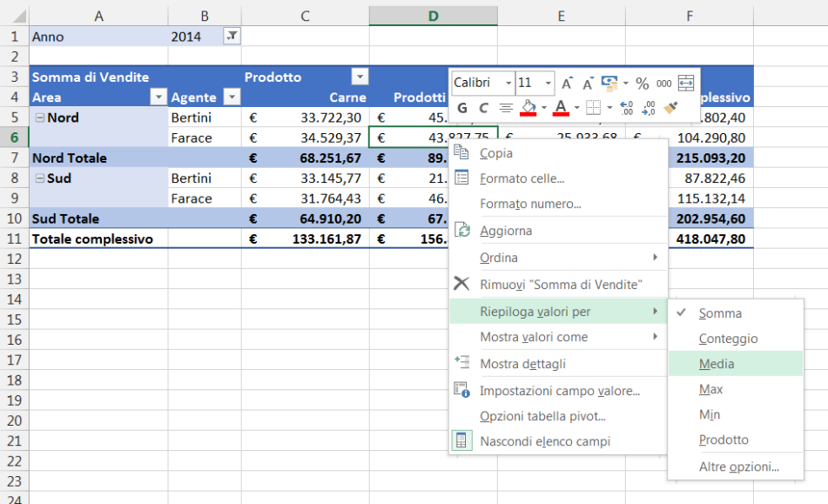The width and height of the screenshot is (828, 504).
Task: Open Impostazioni campo valore settings
Action: (560, 391)
